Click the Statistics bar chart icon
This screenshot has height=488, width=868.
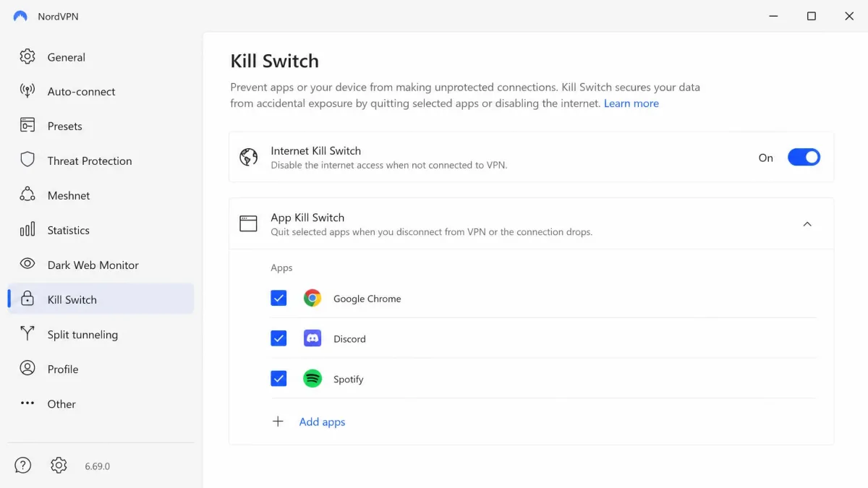click(27, 230)
